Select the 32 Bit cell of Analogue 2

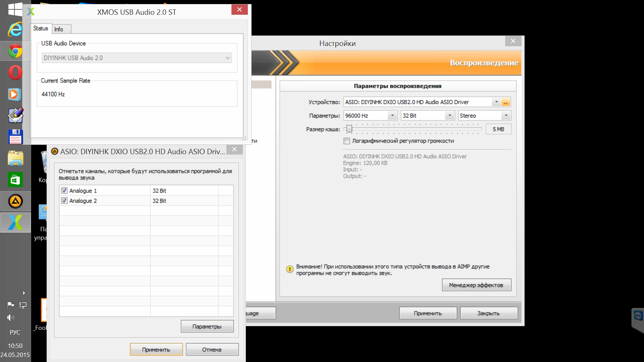(x=184, y=200)
